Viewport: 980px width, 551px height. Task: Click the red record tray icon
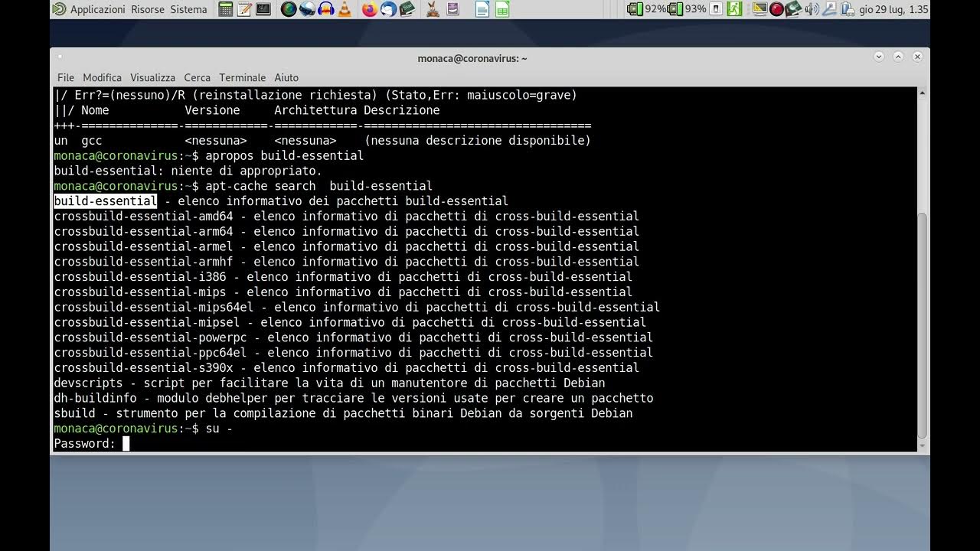click(x=776, y=9)
